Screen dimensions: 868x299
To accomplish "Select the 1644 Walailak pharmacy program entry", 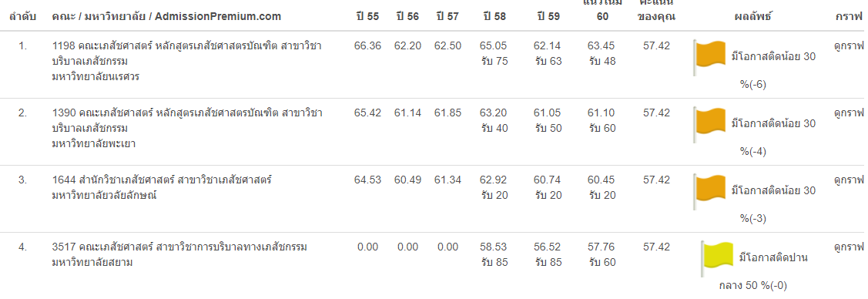I will click(162, 188).
